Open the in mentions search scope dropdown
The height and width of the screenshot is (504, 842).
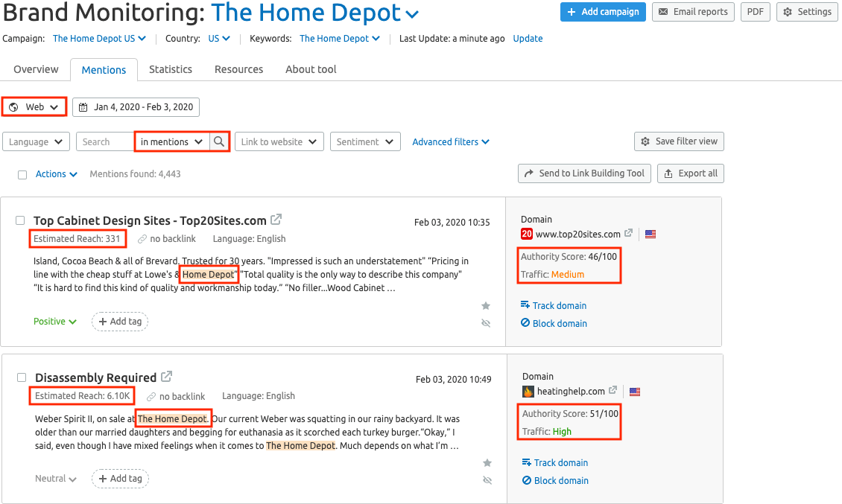pyautogui.click(x=172, y=141)
